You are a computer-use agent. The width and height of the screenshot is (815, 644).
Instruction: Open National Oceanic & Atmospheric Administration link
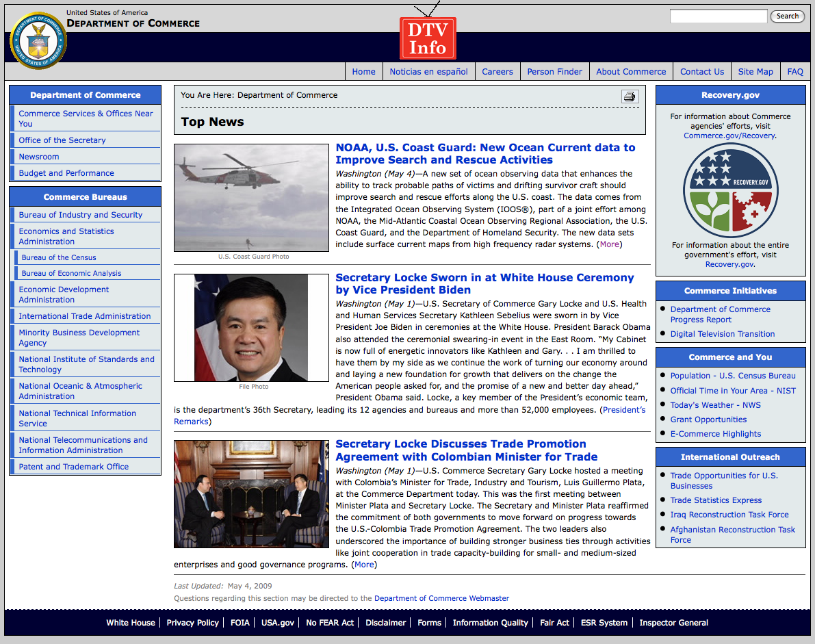pos(81,391)
